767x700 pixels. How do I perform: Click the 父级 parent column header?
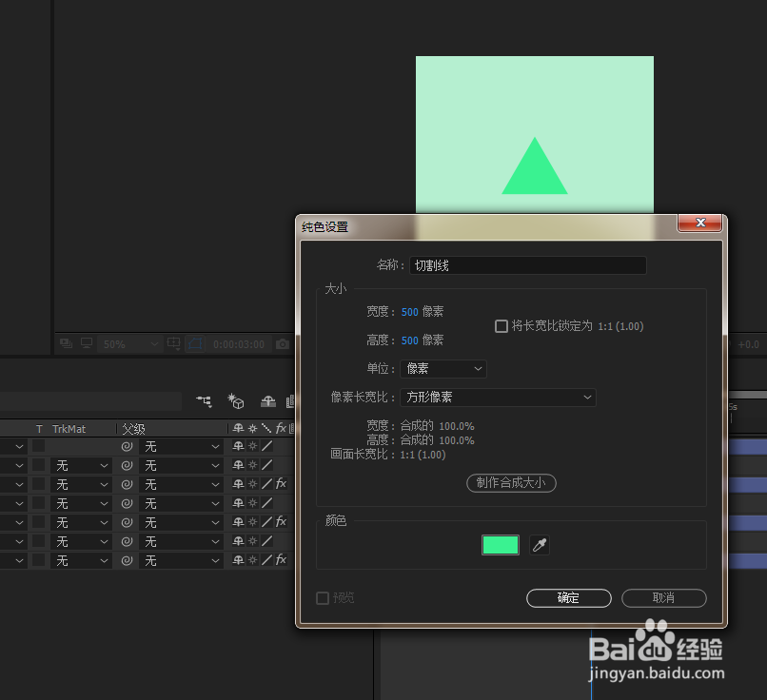133,429
